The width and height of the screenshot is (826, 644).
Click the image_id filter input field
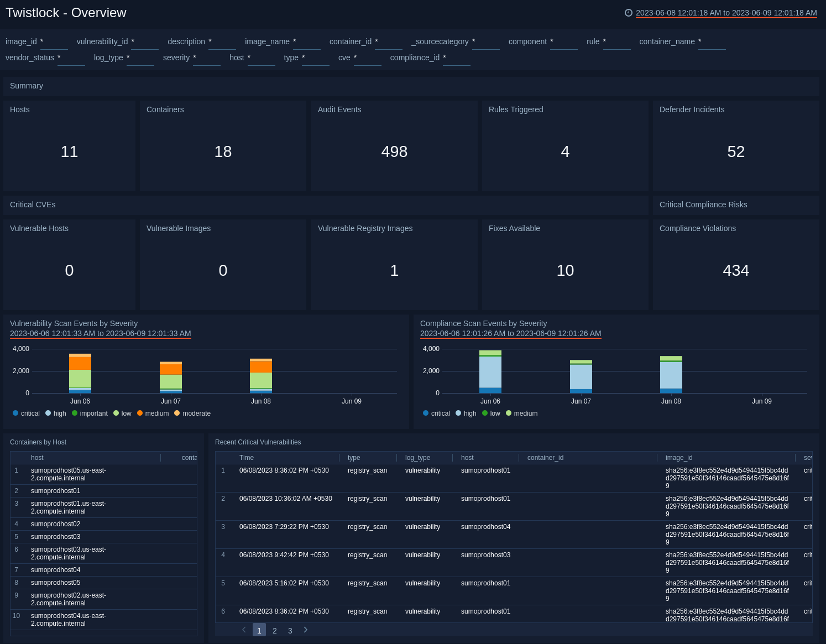tap(54, 45)
